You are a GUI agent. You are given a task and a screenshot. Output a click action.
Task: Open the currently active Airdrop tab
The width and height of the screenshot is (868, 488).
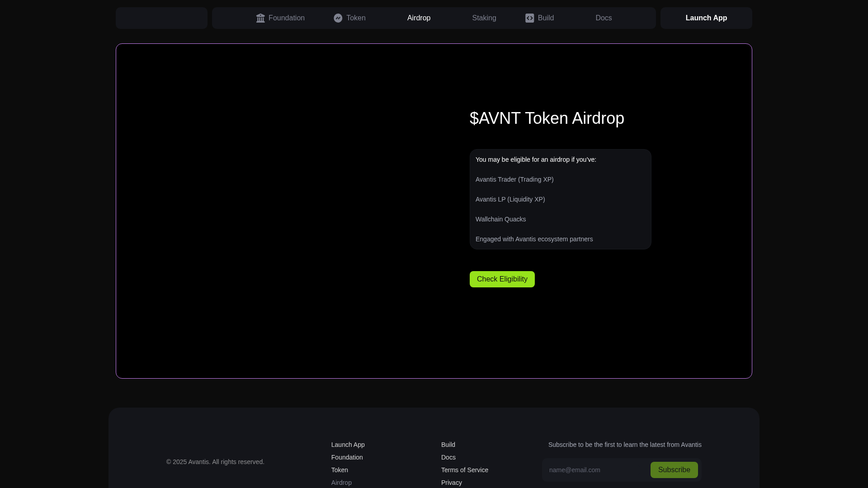pyautogui.click(x=419, y=18)
